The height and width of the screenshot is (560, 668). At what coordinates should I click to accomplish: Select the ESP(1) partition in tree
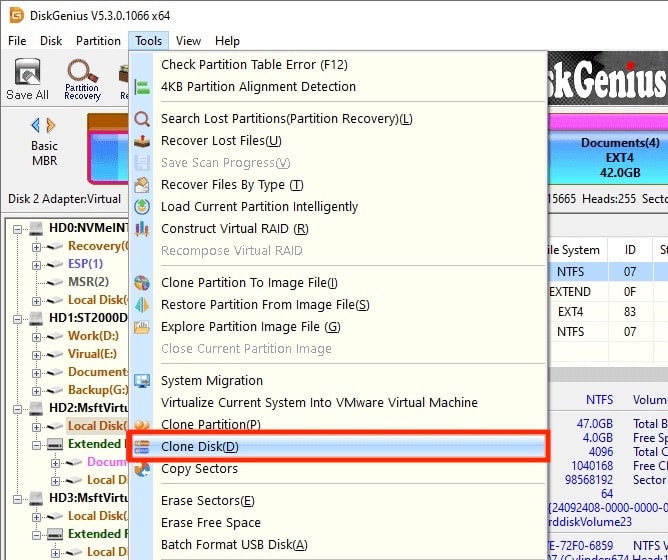click(x=85, y=264)
